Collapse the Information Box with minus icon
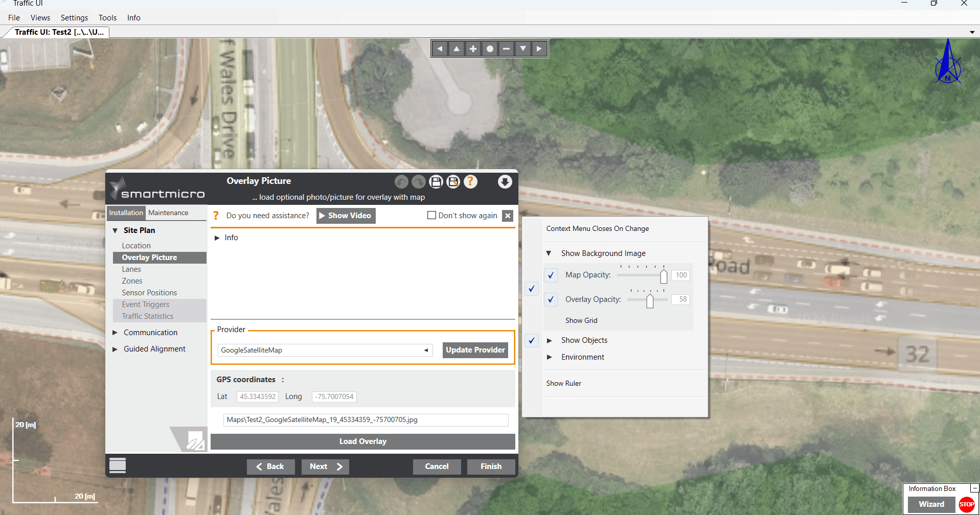Viewport: 980px width, 515px height. pos(974,488)
